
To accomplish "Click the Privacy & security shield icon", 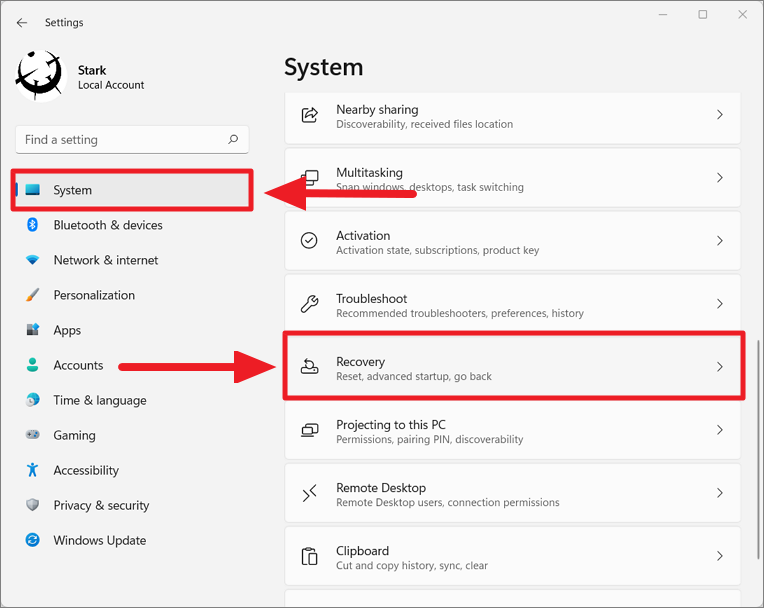I will pyautogui.click(x=32, y=505).
